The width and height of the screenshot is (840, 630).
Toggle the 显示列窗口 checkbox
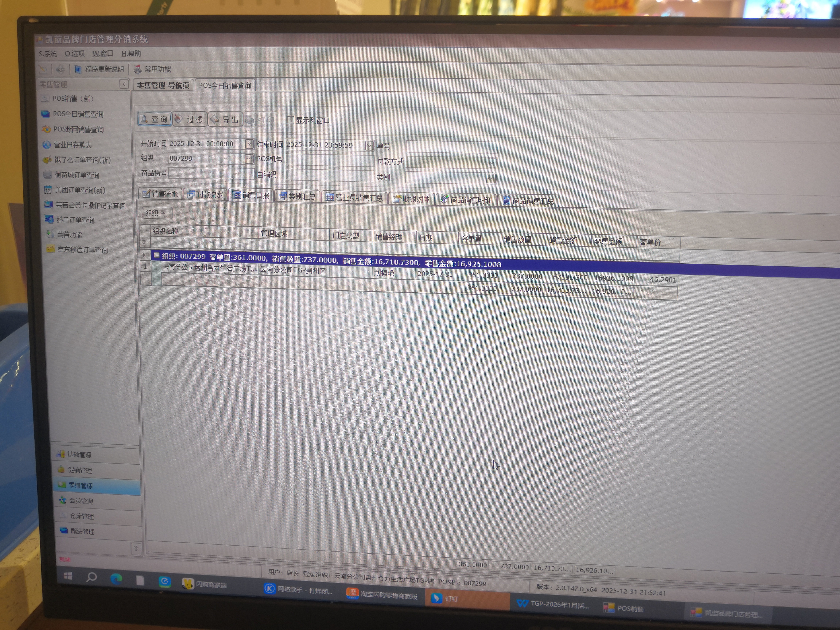(291, 120)
